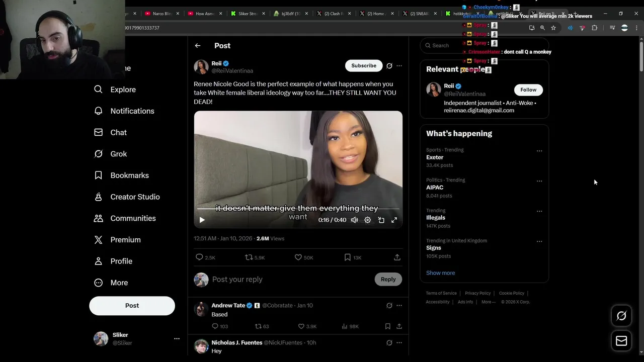Screen dimensions: 644x362
Task: Open Sliker account options ellipsis
Action: (177, 339)
